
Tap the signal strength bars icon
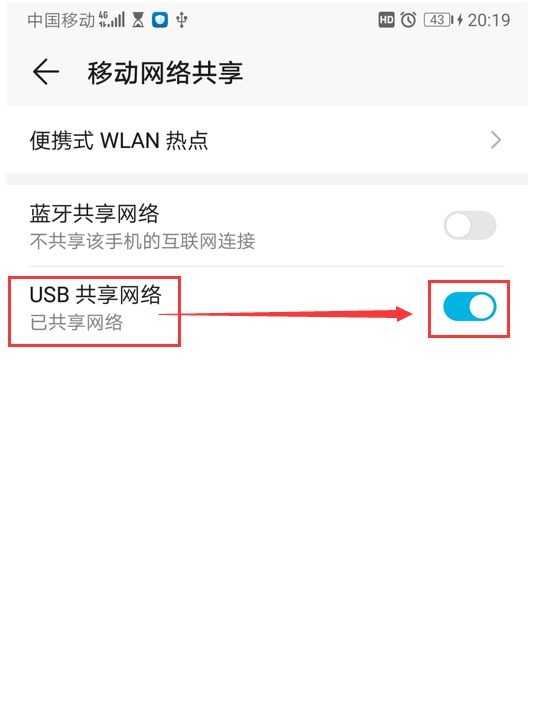point(112,20)
